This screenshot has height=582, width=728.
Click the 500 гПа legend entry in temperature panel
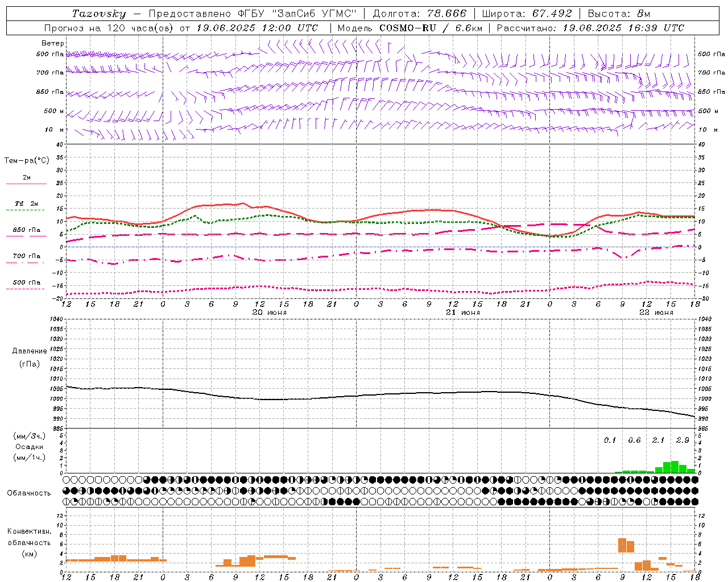pos(27,282)
